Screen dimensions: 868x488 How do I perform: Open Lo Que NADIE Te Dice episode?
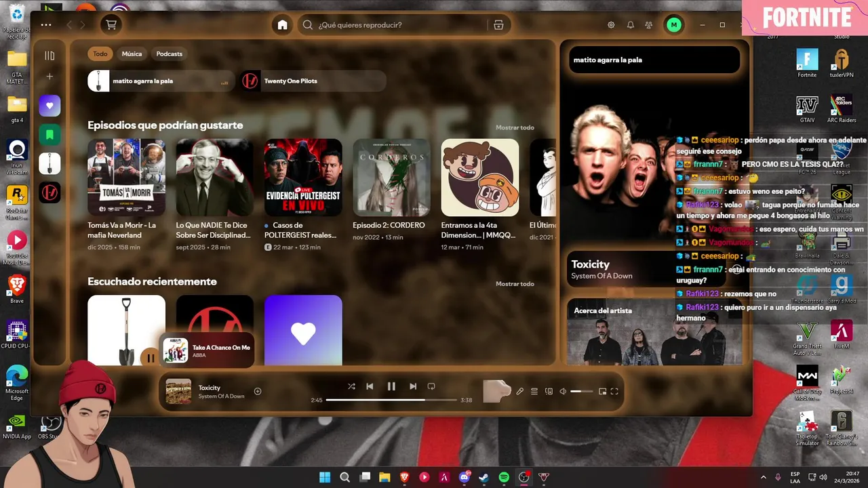tap(215, 178)
